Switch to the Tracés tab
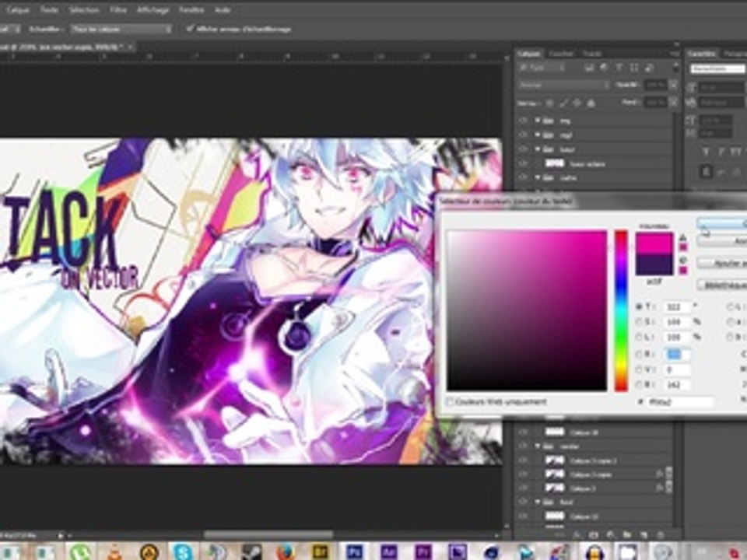Viewport: 747px width, 560px height. [592, 54]
